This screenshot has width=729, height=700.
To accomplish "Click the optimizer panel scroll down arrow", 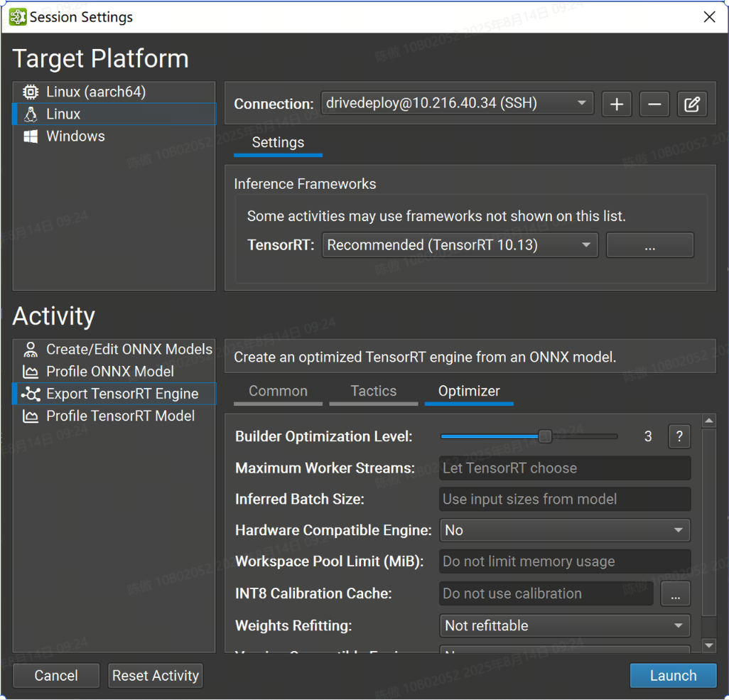I will coord(709,645).
